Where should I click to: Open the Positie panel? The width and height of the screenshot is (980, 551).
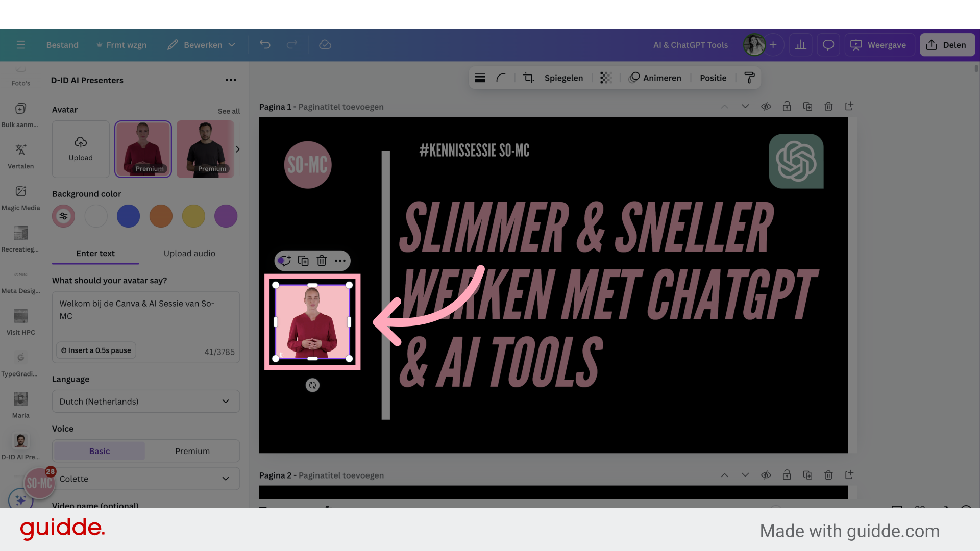tap(713, 78)
